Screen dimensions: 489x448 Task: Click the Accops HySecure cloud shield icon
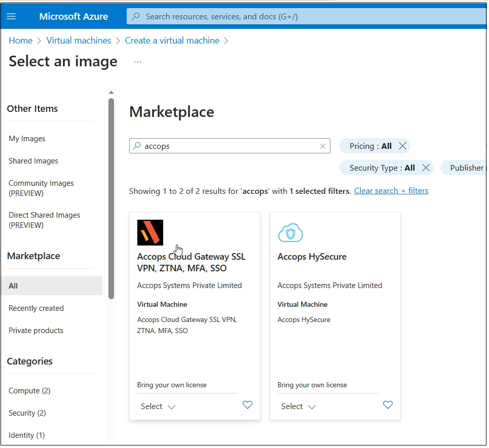[291, 234]
